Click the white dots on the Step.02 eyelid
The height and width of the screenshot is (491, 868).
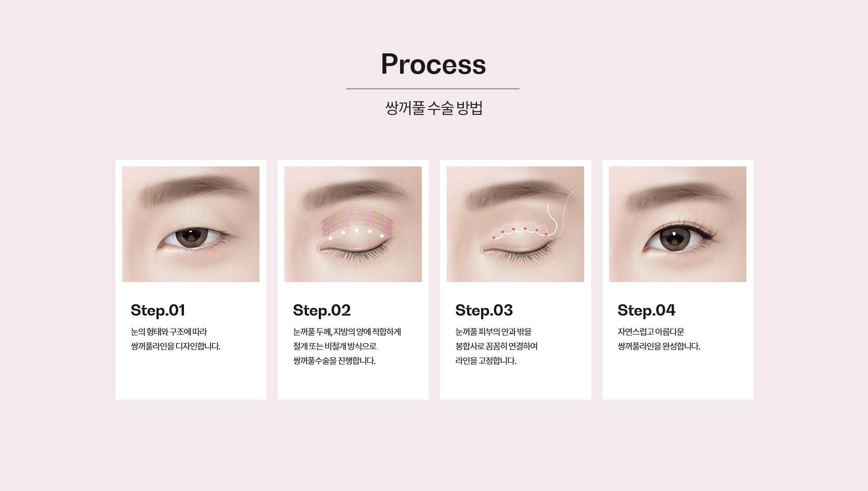[x=356, y=234]
